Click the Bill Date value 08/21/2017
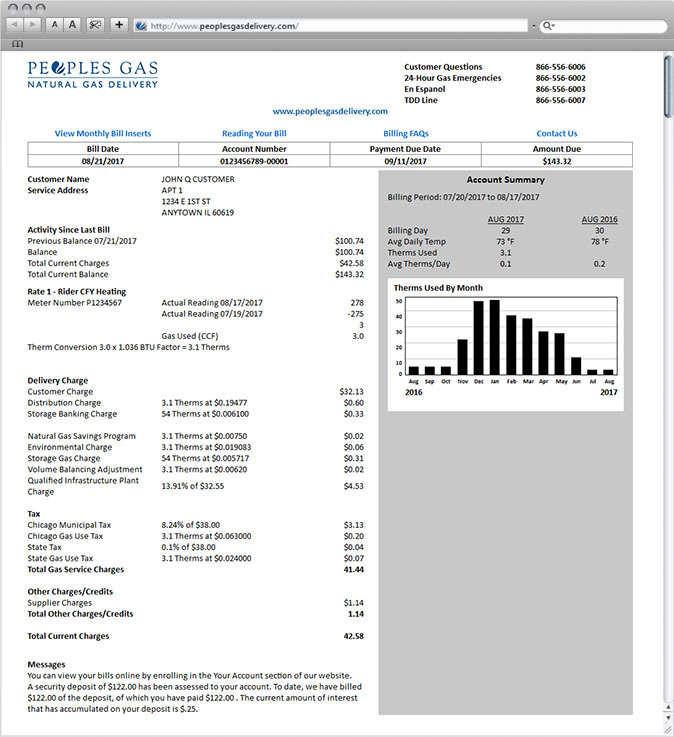Image resolution: width=674 pixels, height=737 pixels. (103, 161)
